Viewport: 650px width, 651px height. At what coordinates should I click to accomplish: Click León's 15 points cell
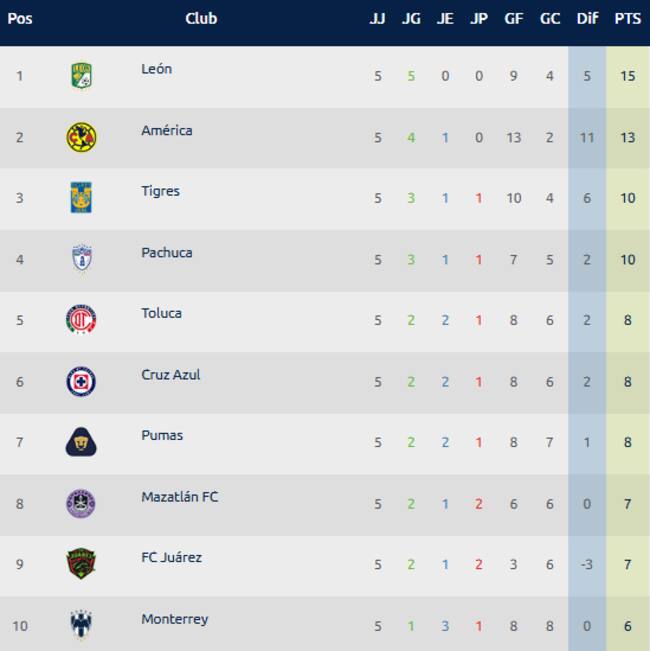pos(627,76)
